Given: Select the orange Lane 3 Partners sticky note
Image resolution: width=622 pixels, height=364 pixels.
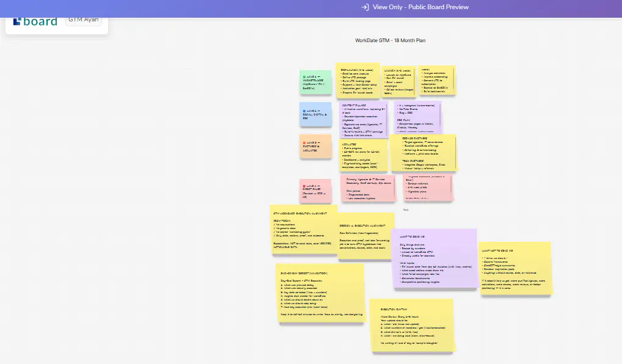Looking at the screenshot, I should pyautogui.click(x=315, y=147).
